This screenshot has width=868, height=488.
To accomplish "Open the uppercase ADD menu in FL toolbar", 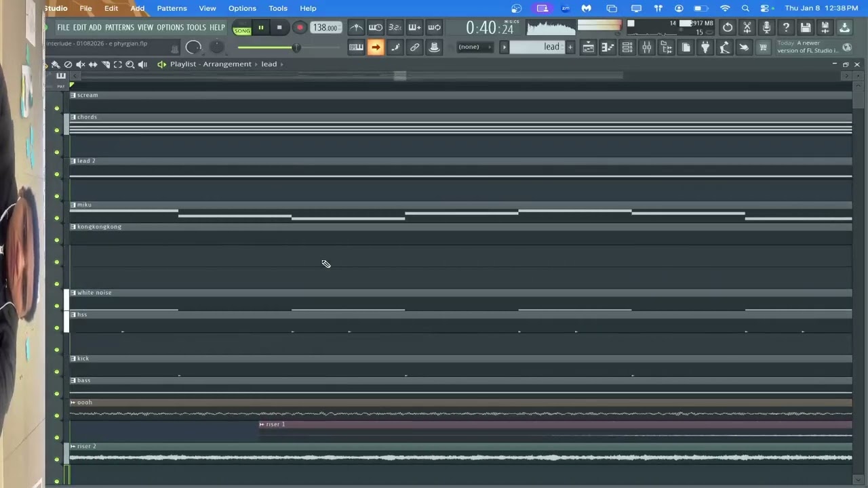I will tap(95, 28).
